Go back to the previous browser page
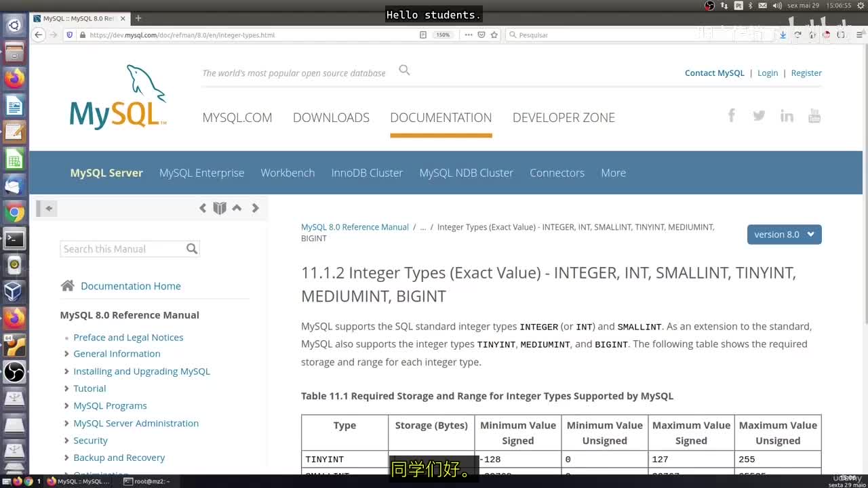This screenshot has width=868, height=488. tap(39, 35)
